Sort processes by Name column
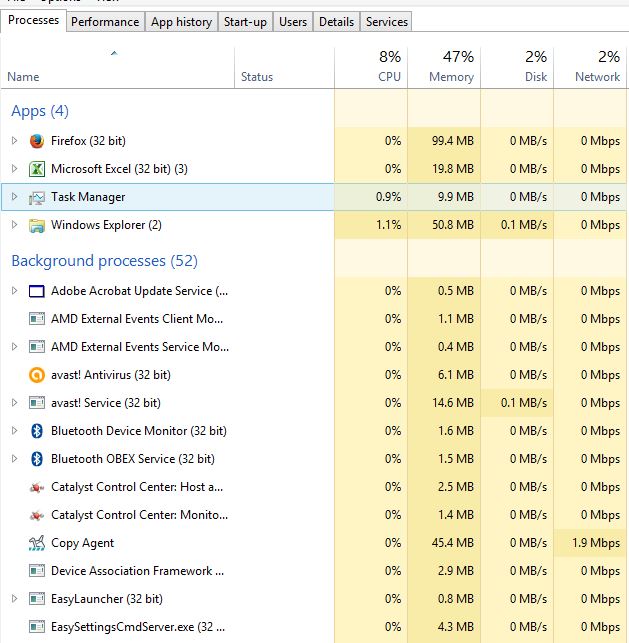The image size is (629, 643). (x=117, y=68)
